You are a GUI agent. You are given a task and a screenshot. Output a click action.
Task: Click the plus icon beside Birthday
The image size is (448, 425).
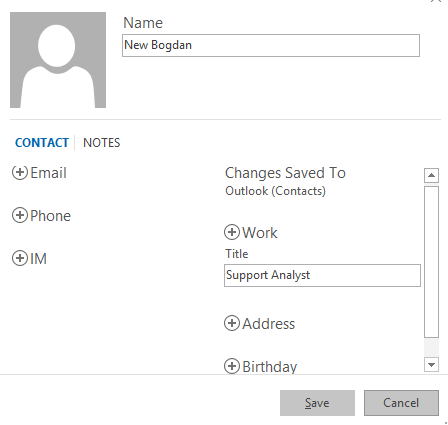click(232, 366)
